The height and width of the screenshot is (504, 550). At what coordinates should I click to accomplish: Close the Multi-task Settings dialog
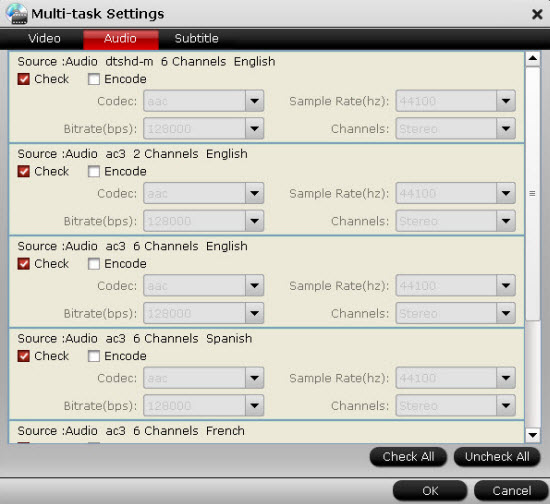coord(537,14)
